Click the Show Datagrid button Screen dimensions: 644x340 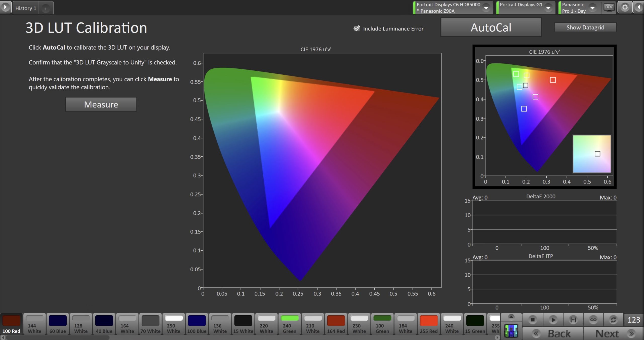585,27
